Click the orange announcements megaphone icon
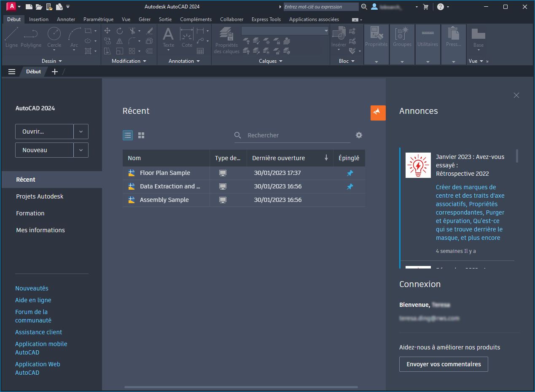The image size is (535, 392). click(x=378, y=113)
